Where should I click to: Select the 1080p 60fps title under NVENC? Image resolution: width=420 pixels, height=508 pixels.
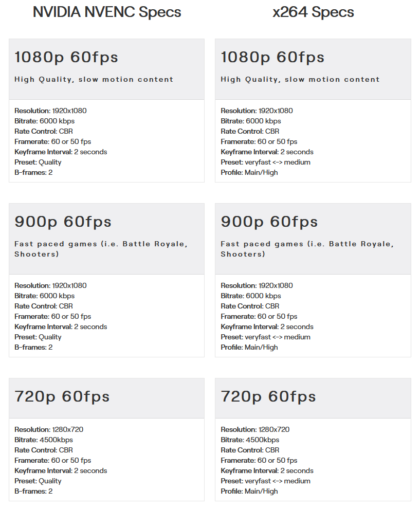point(66,57)
